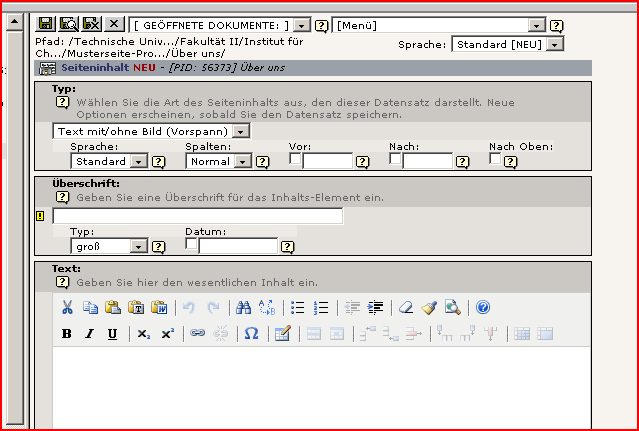The width and height of the screenshot is (639, 431).
Task: Apply superscript formatting
Action: point(167,334)
